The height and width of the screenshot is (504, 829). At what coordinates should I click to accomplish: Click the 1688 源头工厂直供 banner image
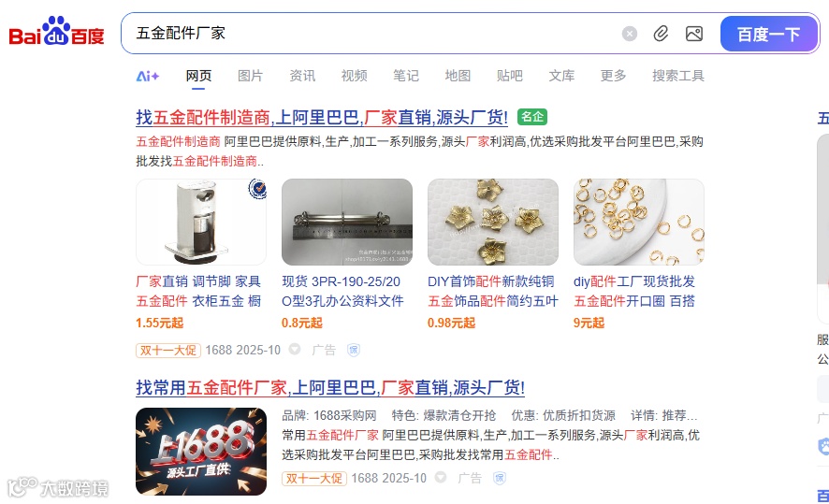pyautogui.click(x=201, y=452)
